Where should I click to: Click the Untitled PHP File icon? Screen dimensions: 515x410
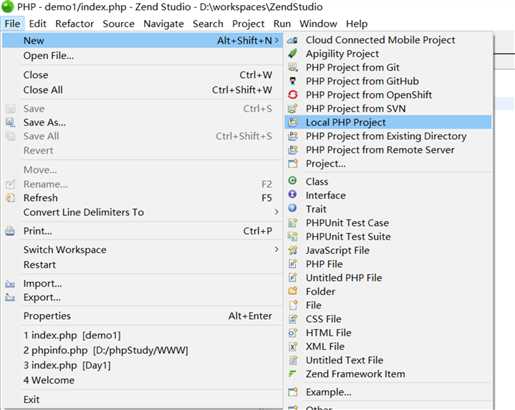tap(293, 277)
